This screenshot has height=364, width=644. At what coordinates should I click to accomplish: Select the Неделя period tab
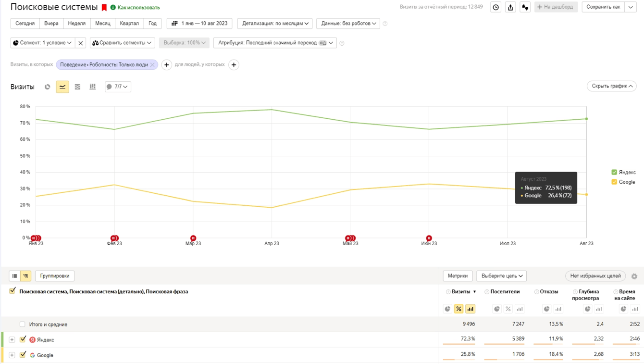click(77, 24)
